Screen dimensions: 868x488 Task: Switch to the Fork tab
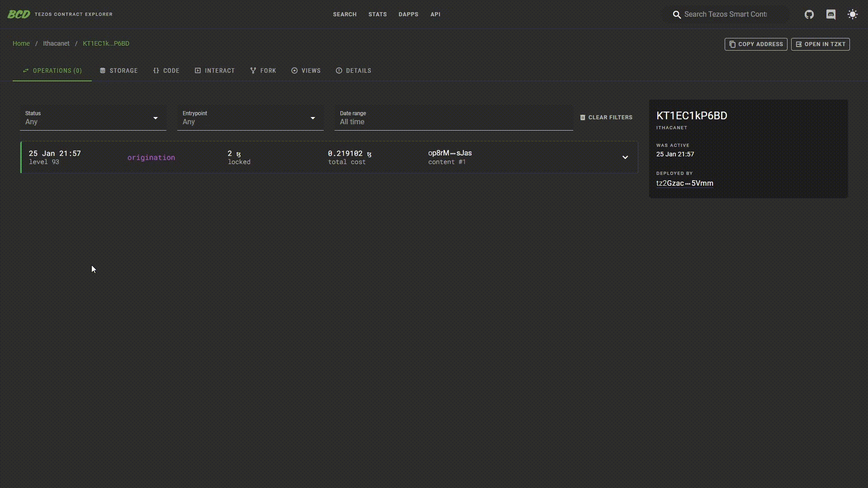pyautogui.click(x=263, y=71)
